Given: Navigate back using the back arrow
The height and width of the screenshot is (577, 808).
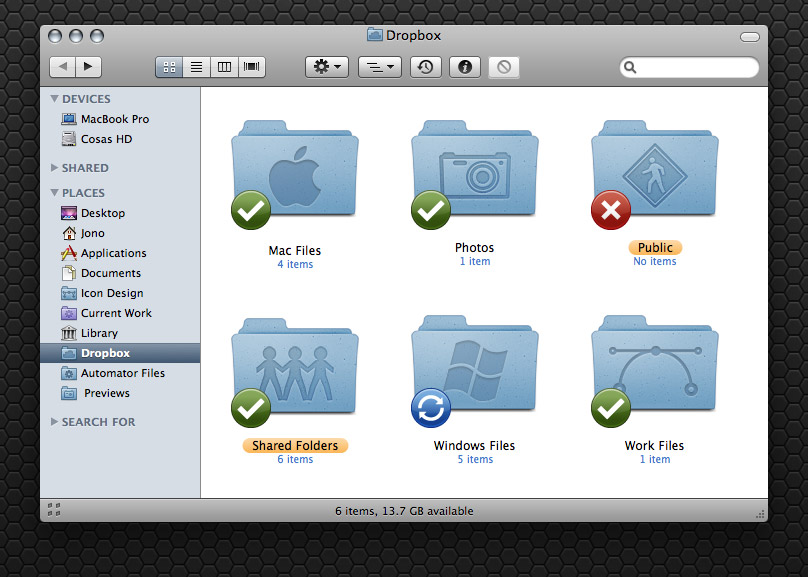Looking at the screenshot, I should point(62,67).
